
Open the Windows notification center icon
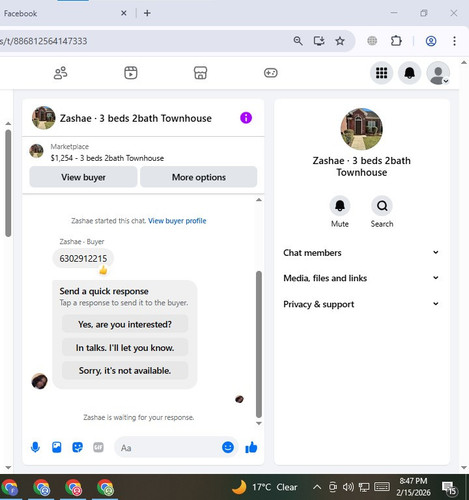click(449, 488)
